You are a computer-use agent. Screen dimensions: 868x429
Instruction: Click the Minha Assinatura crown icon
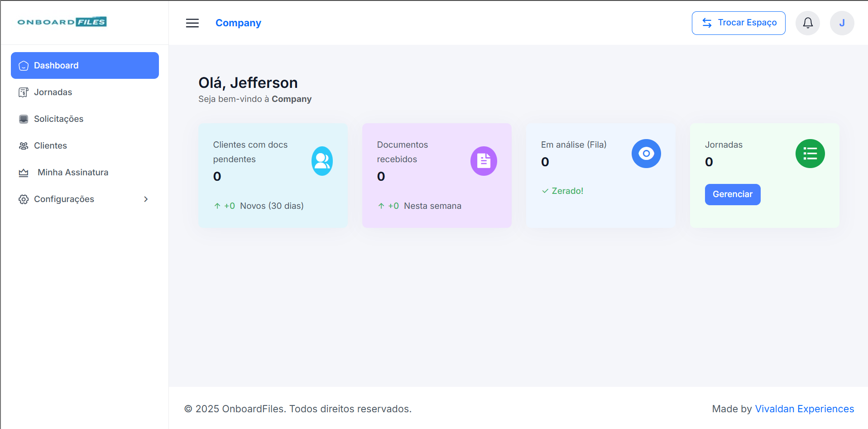(24, 173)
